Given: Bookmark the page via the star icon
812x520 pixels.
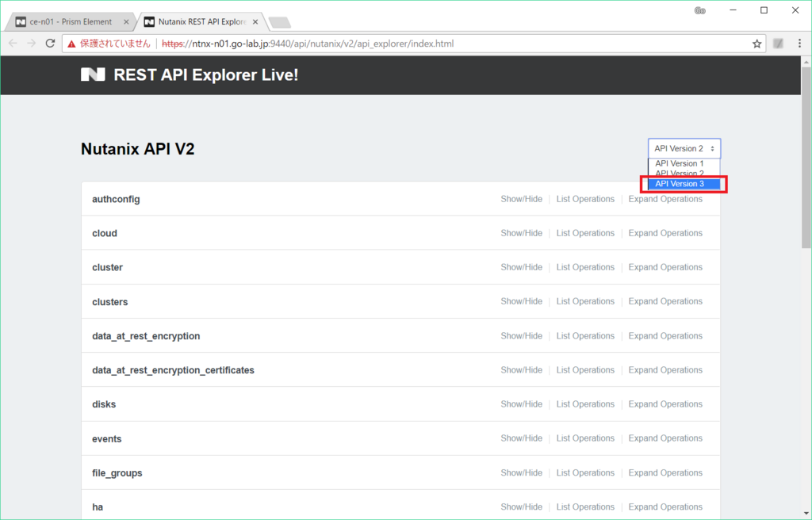Looking at the screenshot, I should click(x=756, y=43).
